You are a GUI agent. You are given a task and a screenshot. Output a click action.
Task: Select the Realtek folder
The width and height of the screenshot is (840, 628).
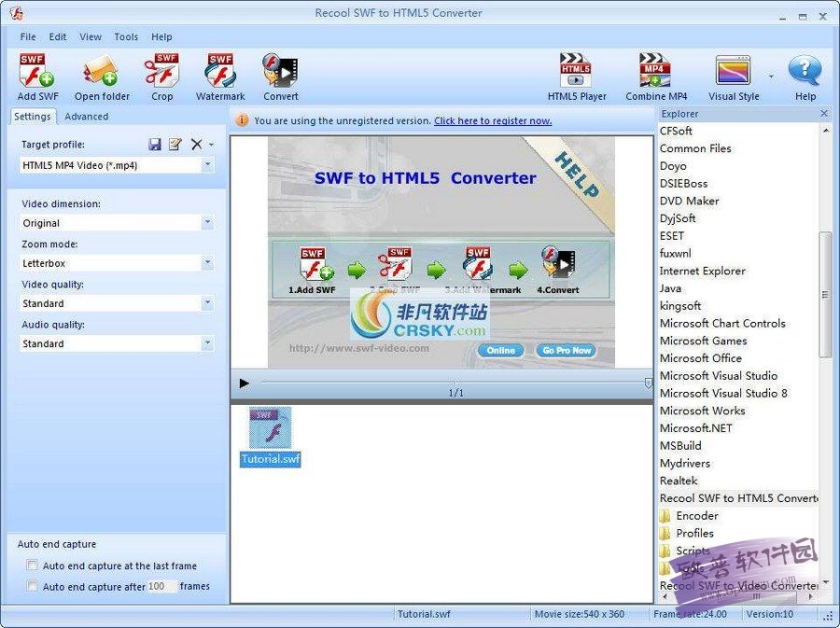click(679, 481)
